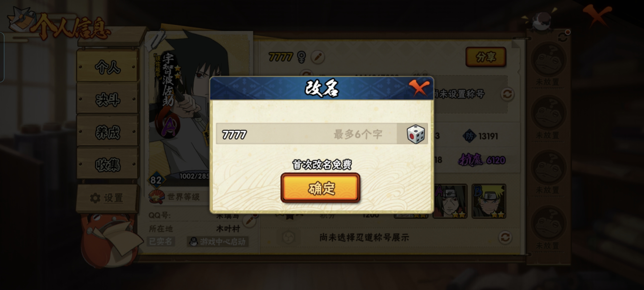Select the Itachi A-rank ninja thumbnail
This screenshot has width=644, height=290.
coord(450,201)
